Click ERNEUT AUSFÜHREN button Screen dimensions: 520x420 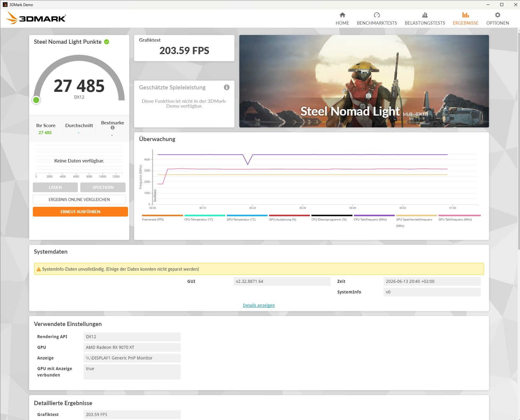click(x=80, y=212)
